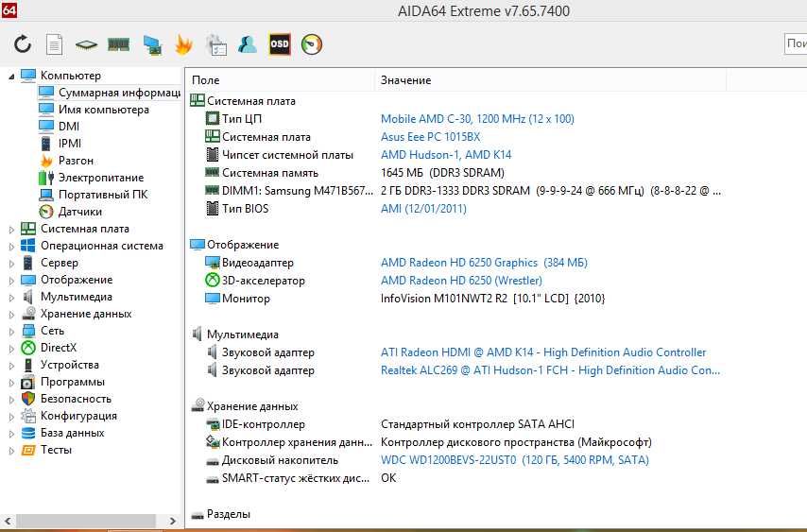Click the search input field
807x532 pixels.
coord(796,43)
